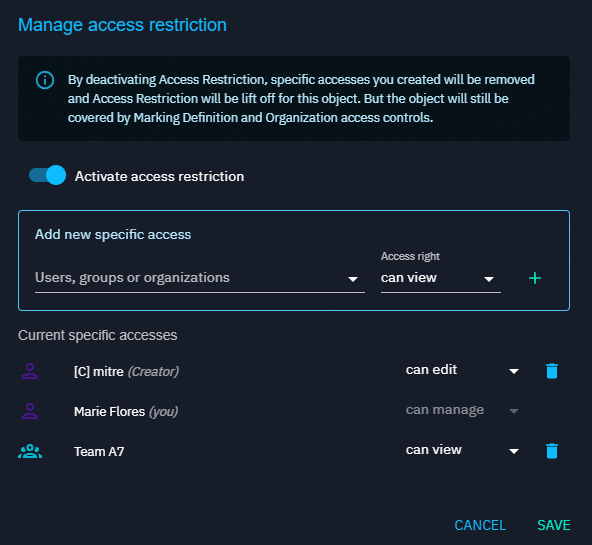Delete the [C] mitre specific access

(552, 371)
